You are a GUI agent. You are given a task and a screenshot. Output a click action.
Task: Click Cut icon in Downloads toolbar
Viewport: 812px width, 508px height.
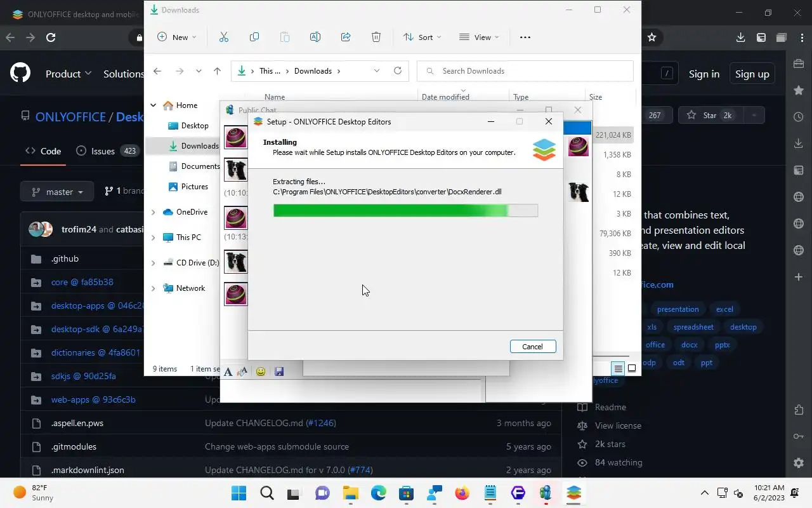pos(224,37)
